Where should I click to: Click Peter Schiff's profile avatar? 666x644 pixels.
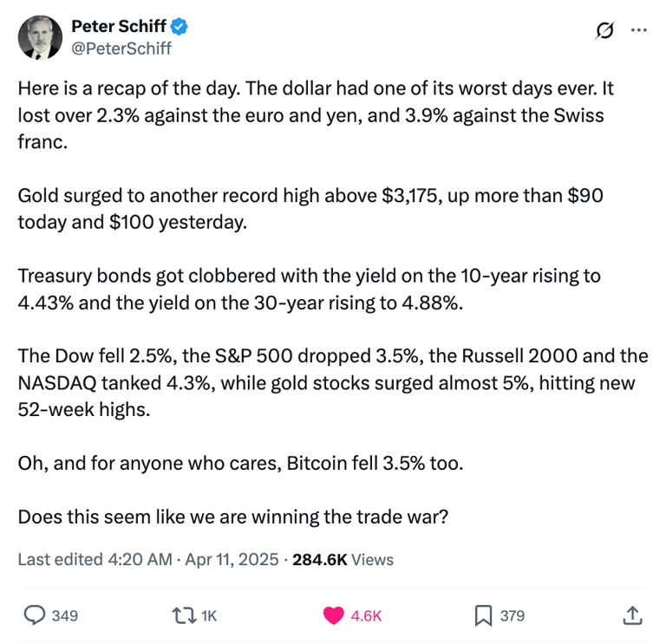tap(41, 37)
